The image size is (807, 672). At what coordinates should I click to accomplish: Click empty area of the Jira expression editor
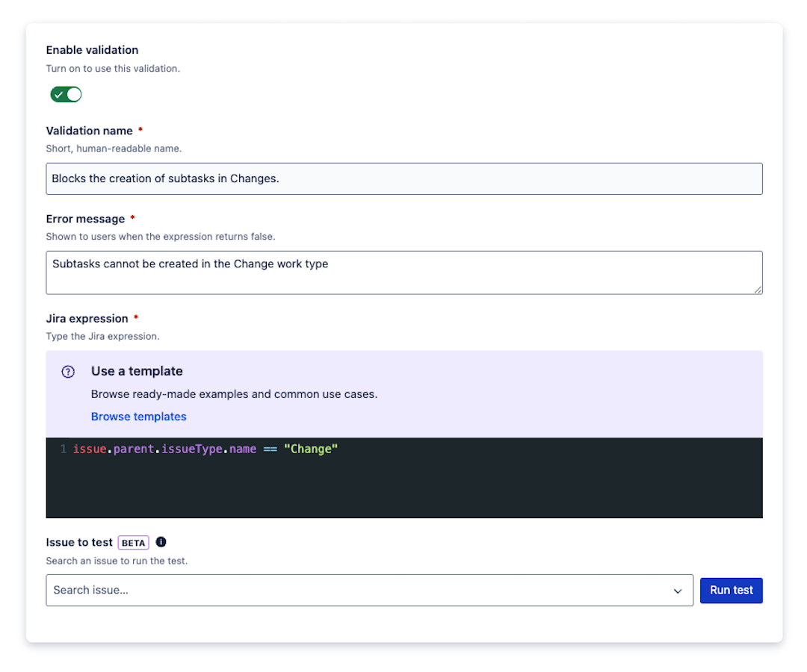[x=403, y=489]
